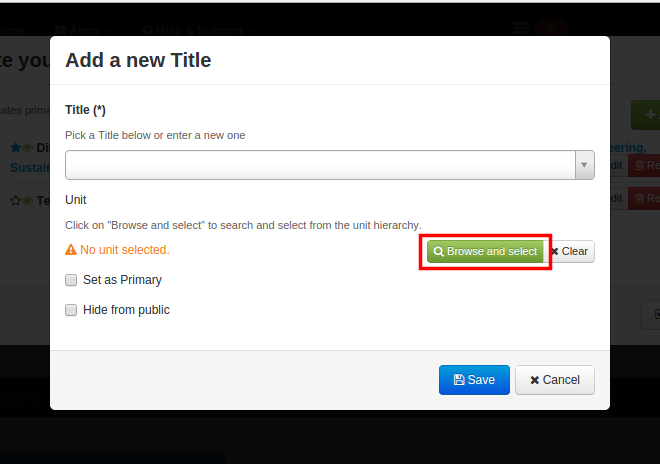This screenshot has height=464, width=660.
Task: Click the green plus add button
Action: [x=646, y=115]
